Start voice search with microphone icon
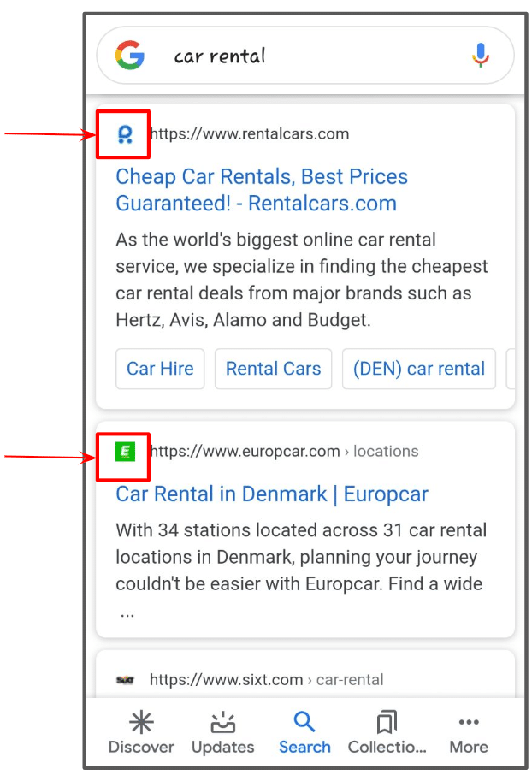 point(480,55)
